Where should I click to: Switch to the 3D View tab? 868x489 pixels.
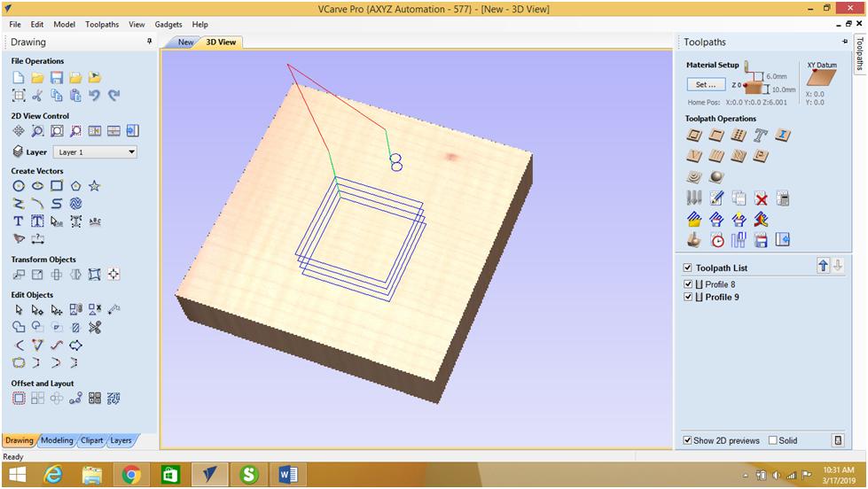click(221, 42)
